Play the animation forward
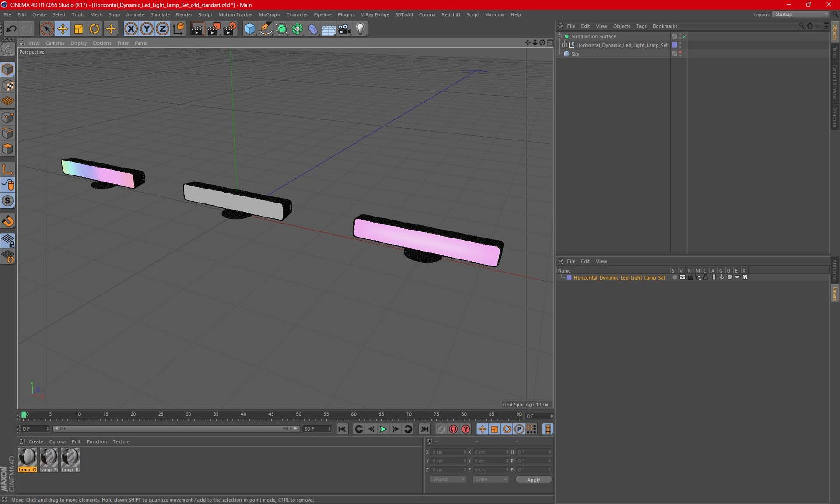Viewport: 840px width, 504px height. coord(383,429)
